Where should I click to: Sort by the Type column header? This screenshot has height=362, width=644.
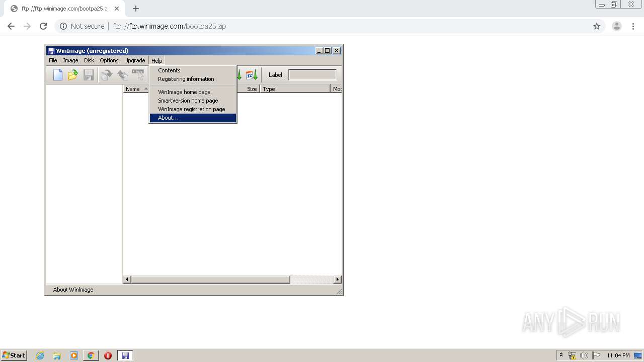point(295,89)
